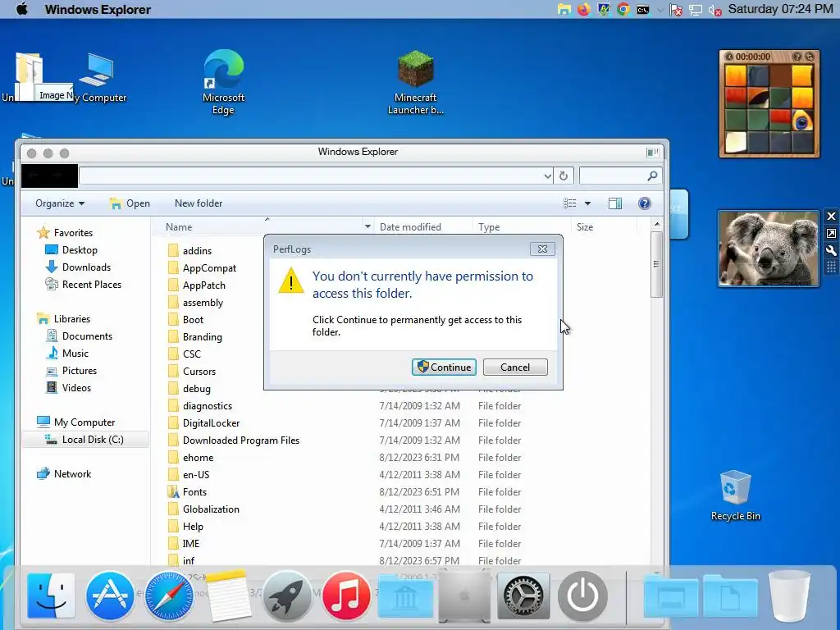This screenshot has width=840, height=630.
Task: Select the addins folder
Action: (190, 251)
